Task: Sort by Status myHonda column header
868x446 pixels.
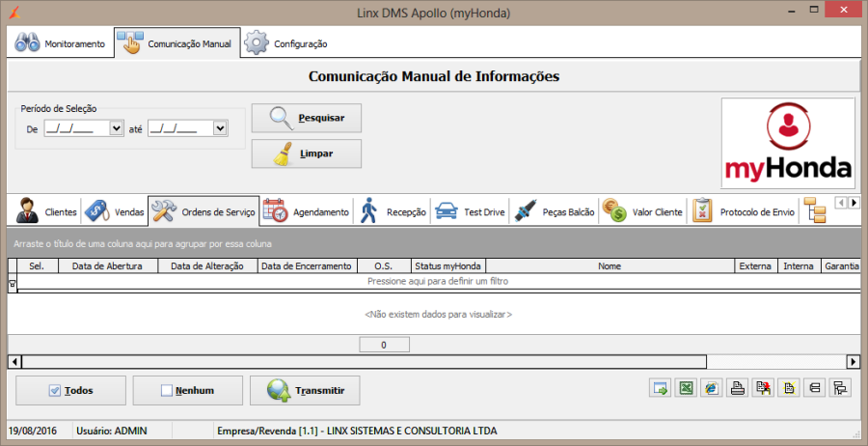Action: 448,265
